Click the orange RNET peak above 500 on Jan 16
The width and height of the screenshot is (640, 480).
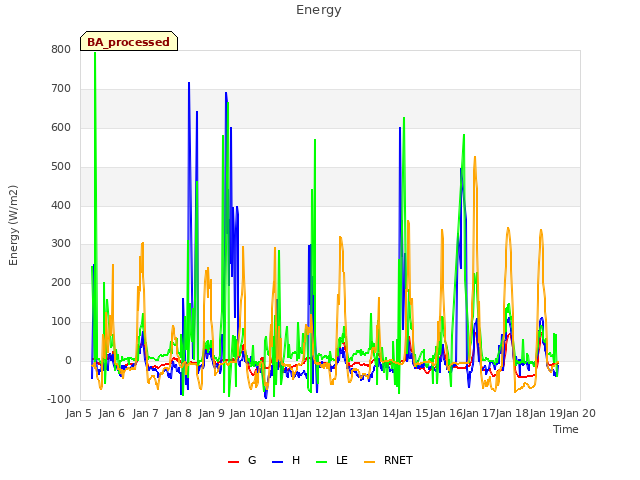point(475,157)
